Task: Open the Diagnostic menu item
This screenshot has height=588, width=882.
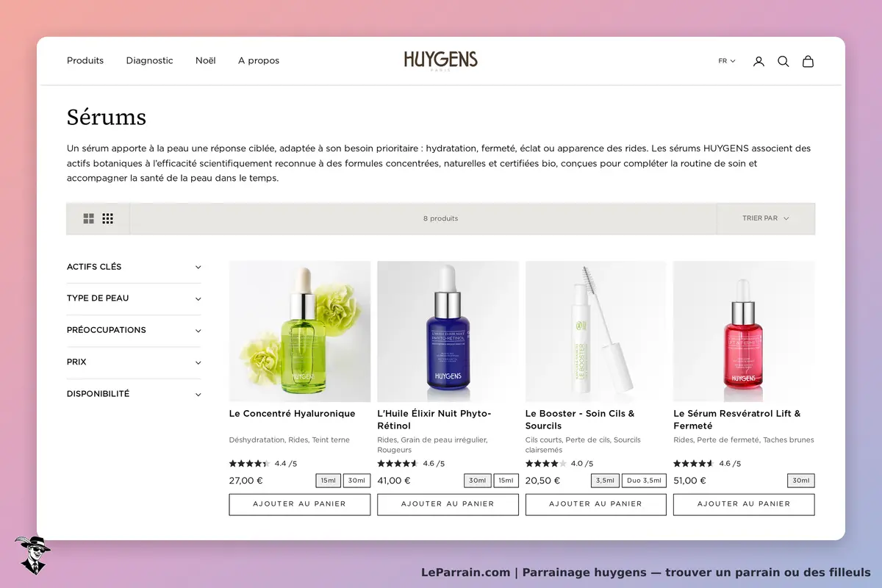Action: coord(149,60)
